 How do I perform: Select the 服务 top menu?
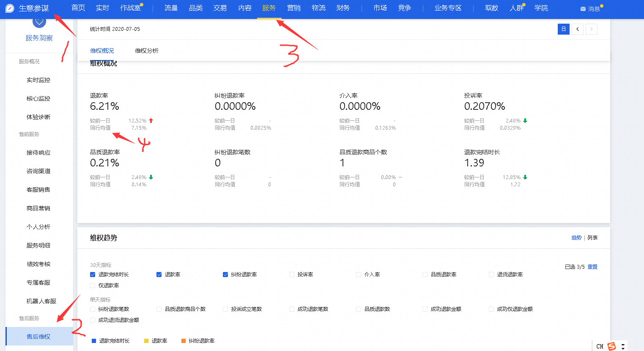point(269,8)
